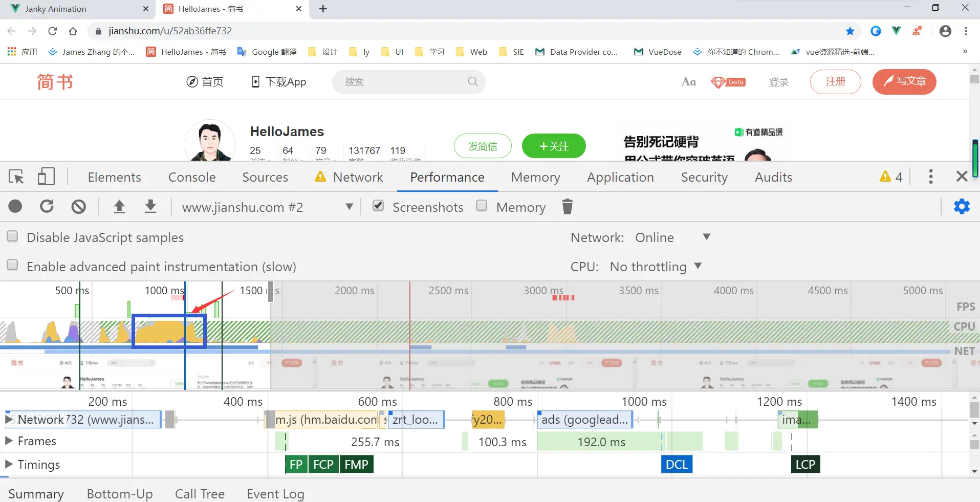This screenshot has height=502, width=980.
Task: Select the Event Log tab
Action: coord(275,494)
